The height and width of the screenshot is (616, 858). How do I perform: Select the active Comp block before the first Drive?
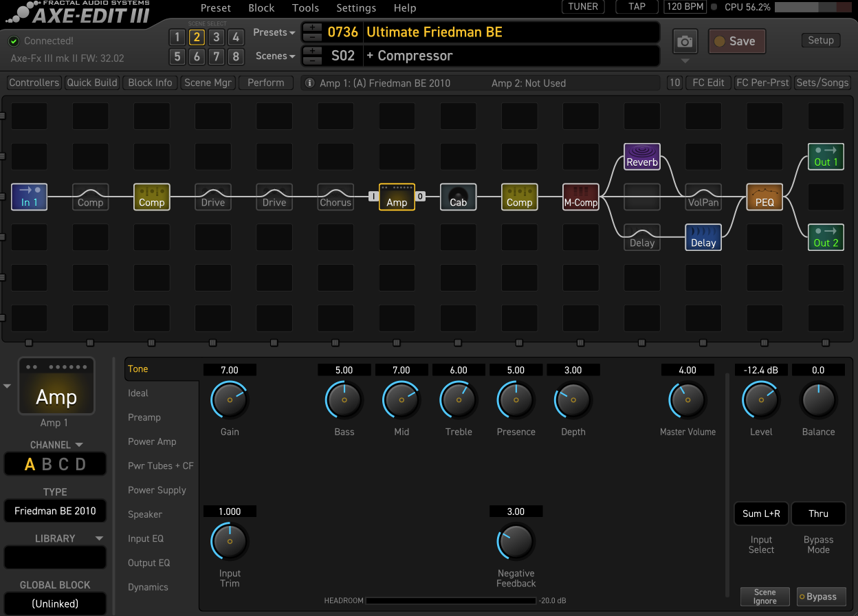coord(151,197)
